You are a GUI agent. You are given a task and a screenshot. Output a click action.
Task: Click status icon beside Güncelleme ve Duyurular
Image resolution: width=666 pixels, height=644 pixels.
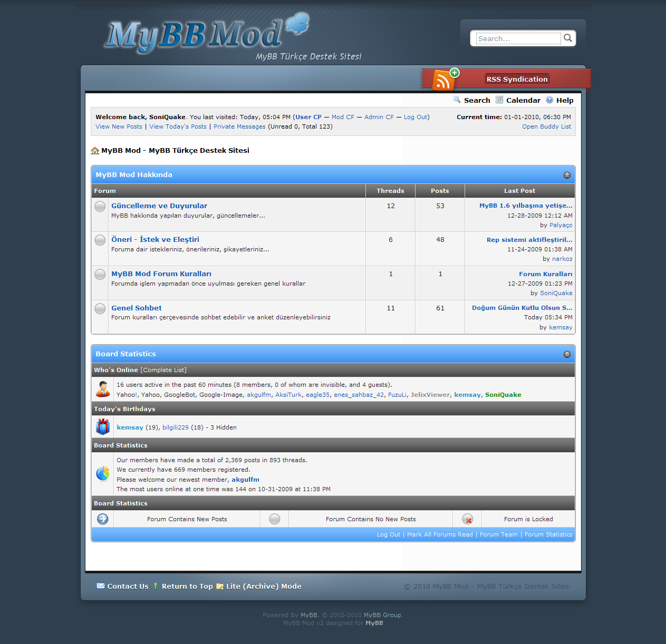coord(100,207)
